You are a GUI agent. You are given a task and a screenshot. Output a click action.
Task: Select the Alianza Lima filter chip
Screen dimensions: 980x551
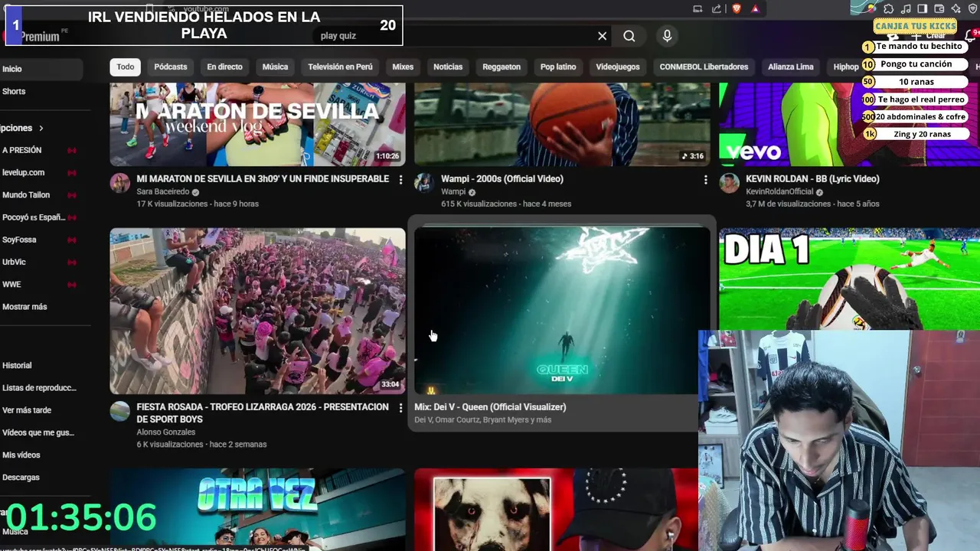click(791, 67)
